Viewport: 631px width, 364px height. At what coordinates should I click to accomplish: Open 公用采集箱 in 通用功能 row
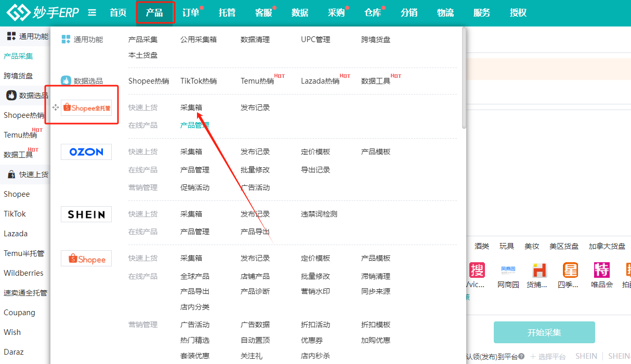(199, 39)
